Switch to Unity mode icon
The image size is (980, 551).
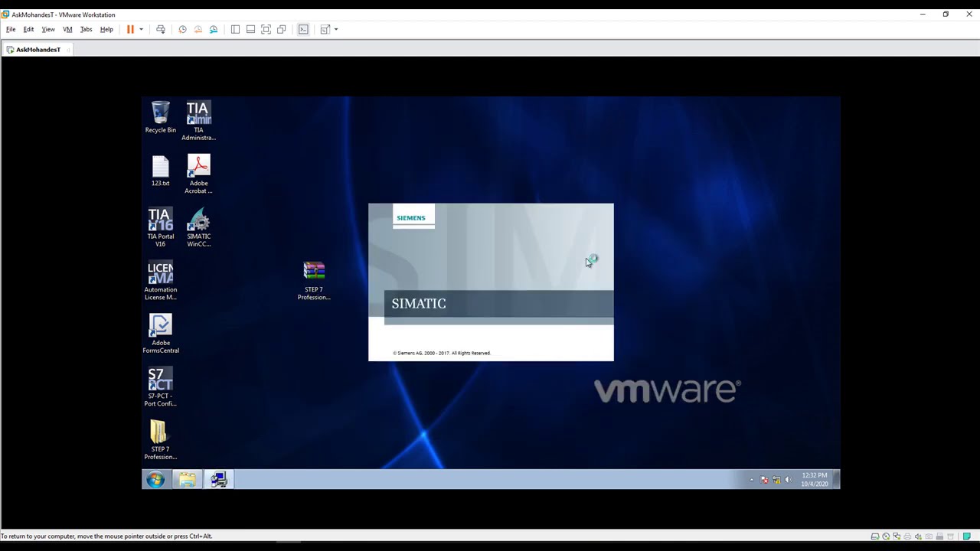coord(282,29)
